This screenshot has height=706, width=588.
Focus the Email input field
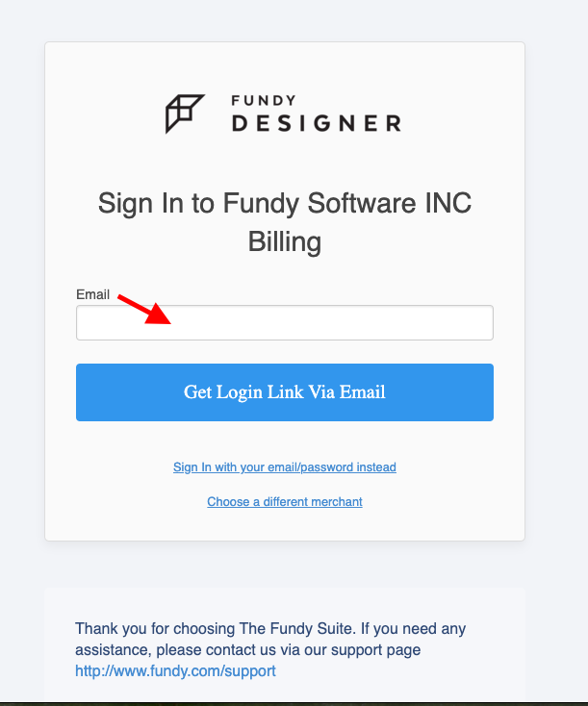pyautogui.click(x=285, y=323)
